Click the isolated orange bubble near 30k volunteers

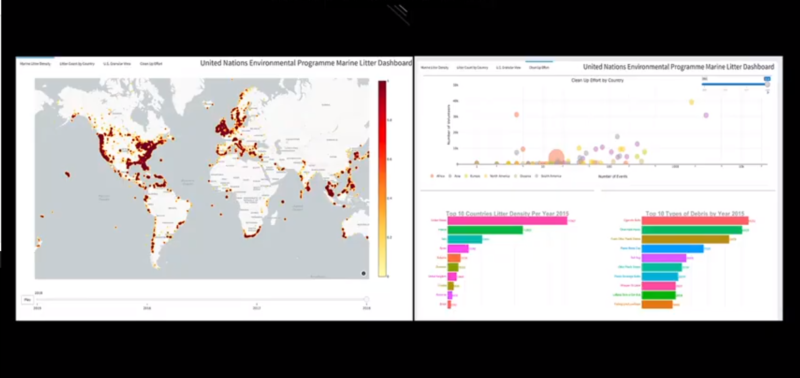coord(516,115)
